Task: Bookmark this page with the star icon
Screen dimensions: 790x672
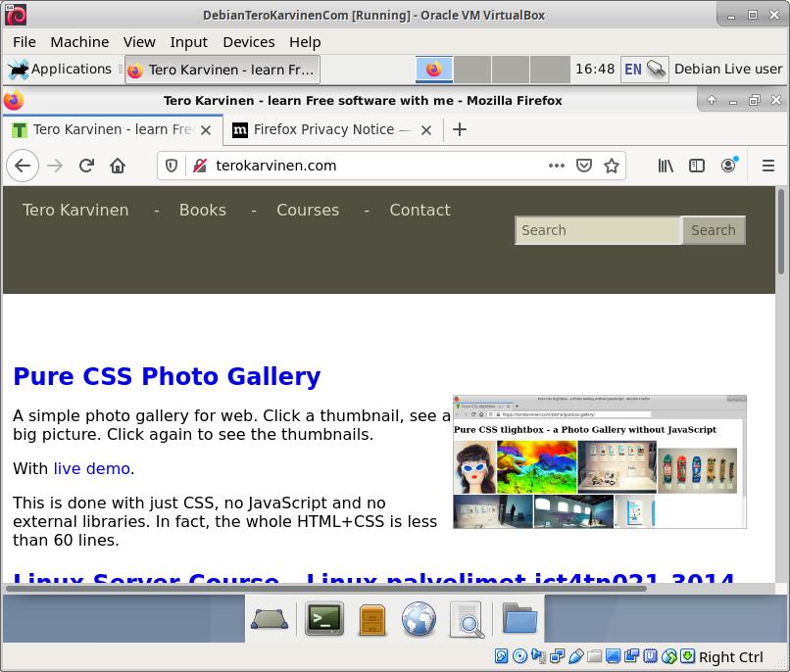Action: tap(612, 166)
